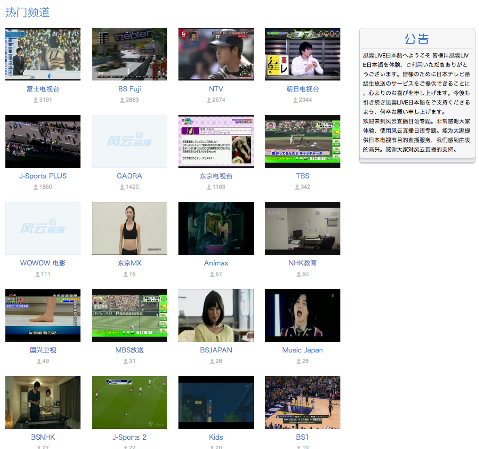The image size is (479, 449).
Task: Click the GAORA title link
Action: pos(129,176)
